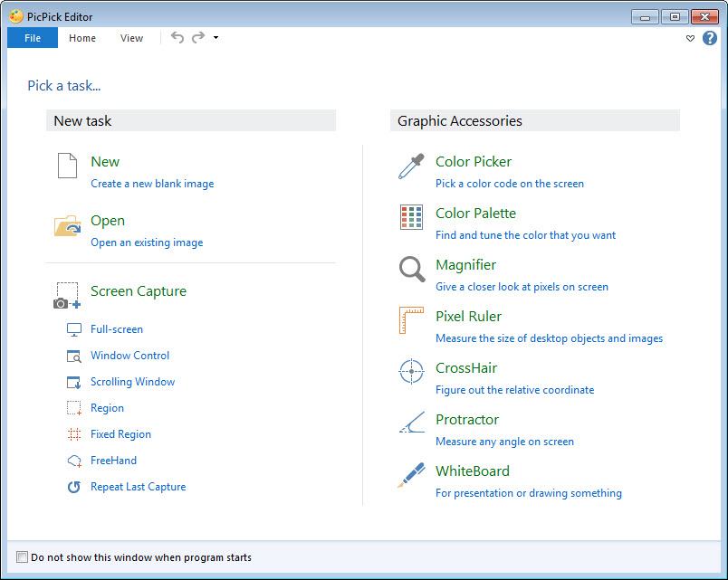Choose Window Control capture link

pos(130,356)
